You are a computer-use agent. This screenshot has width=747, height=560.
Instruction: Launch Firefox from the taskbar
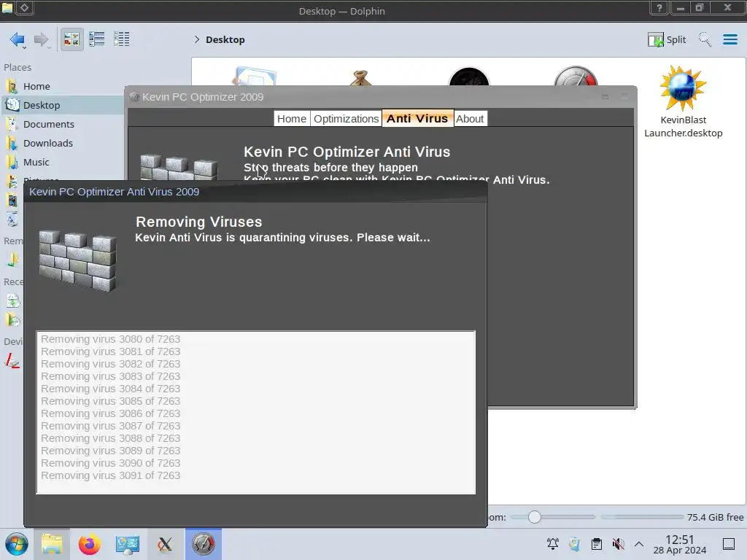pyautogui.click(x=89, y=544)
